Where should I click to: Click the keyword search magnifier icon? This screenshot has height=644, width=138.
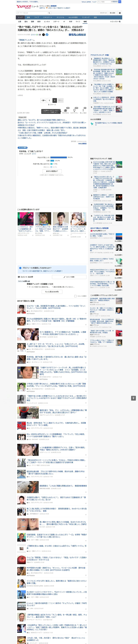[49, 13]
